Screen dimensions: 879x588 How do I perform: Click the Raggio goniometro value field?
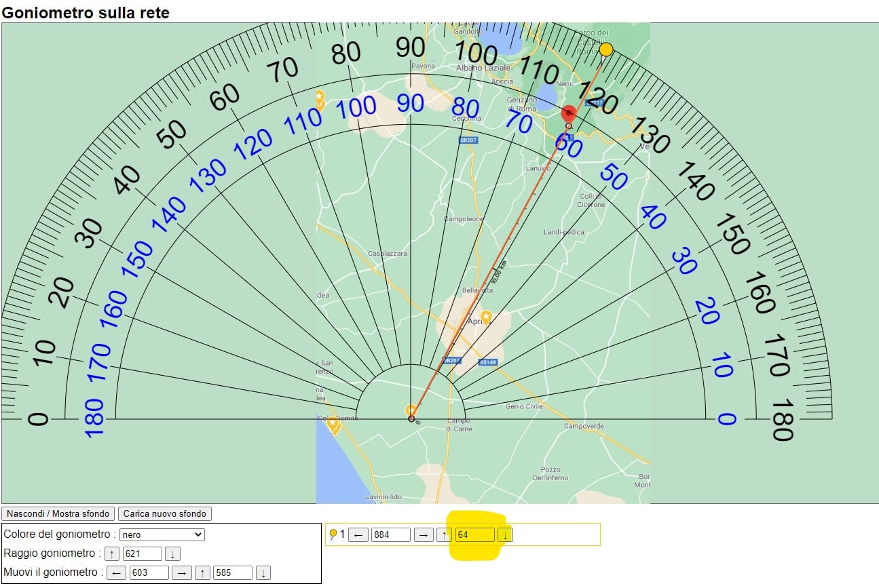coord(142,553)
